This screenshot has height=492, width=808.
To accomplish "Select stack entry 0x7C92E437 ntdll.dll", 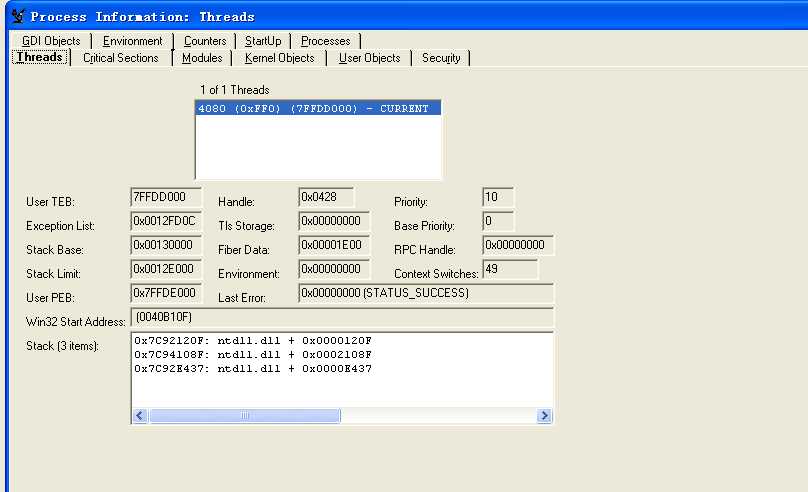I will (x=253, y=368).
